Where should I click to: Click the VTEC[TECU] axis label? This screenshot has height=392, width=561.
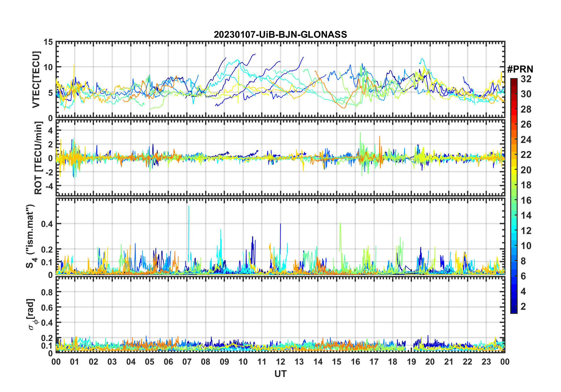[36, 80]
